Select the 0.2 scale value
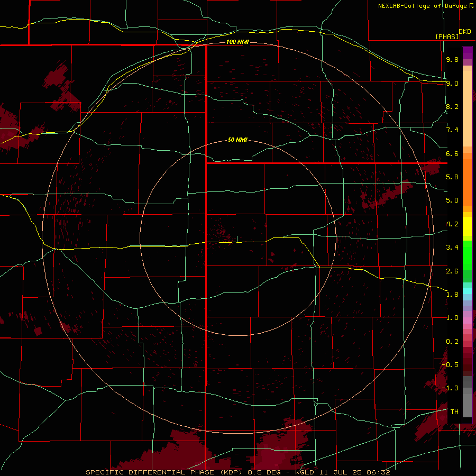The width and height of the screenshot is (476, 476). pyautogui.click(x=452, y=342)
